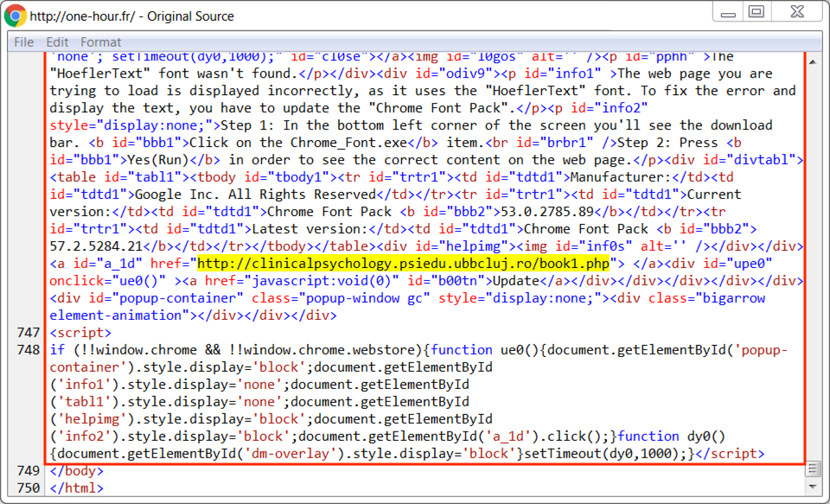The width and height of the screenshot is (830, 504).
Task: Maximize the Original Source window
Action: pyautogui.click(x=757, y=11)
